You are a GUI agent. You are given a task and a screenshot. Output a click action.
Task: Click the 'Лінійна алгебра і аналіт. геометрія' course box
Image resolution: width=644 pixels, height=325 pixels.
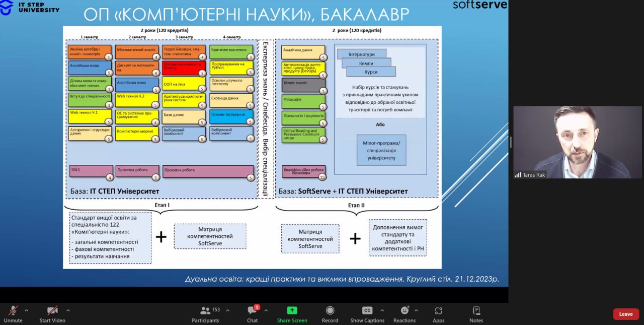tap(90, 52)
